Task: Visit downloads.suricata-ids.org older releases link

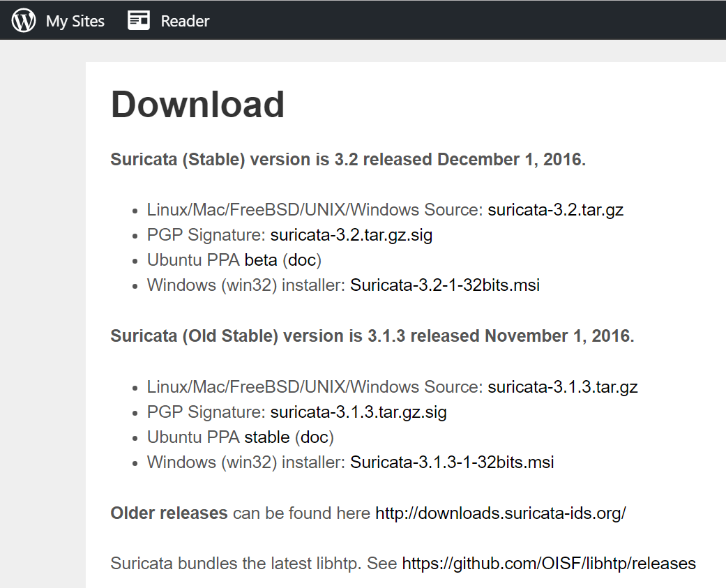Action: pos(500,513)
